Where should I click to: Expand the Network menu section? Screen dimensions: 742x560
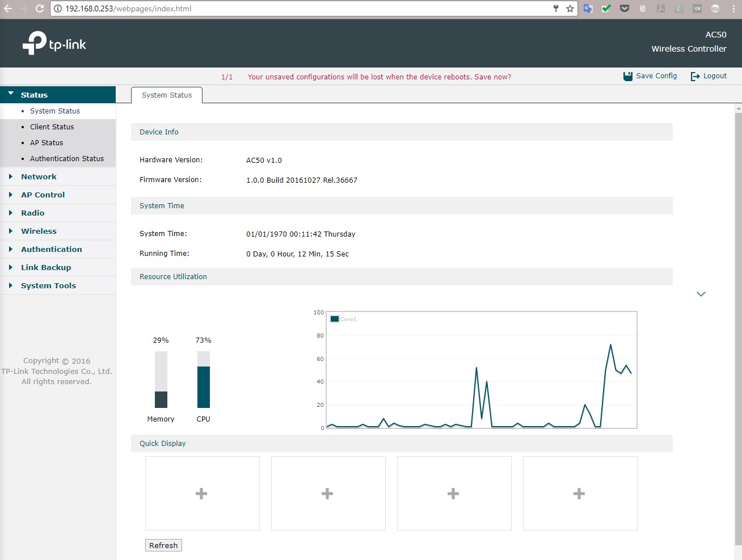coord(39,176)
